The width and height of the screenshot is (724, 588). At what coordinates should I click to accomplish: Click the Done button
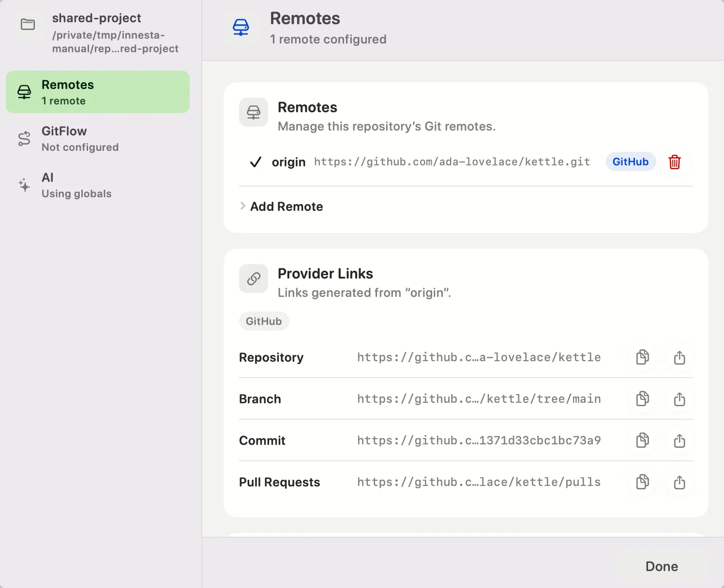click(x=662, y=566)
